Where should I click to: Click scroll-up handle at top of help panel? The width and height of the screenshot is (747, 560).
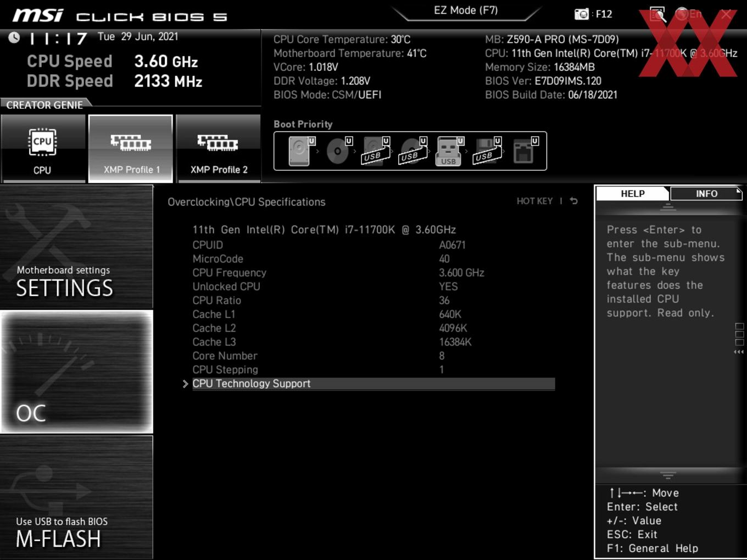(x=668, y=207)
